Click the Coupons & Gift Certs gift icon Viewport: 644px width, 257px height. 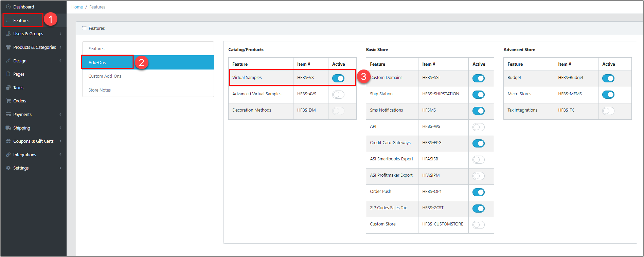click(8, 141)
